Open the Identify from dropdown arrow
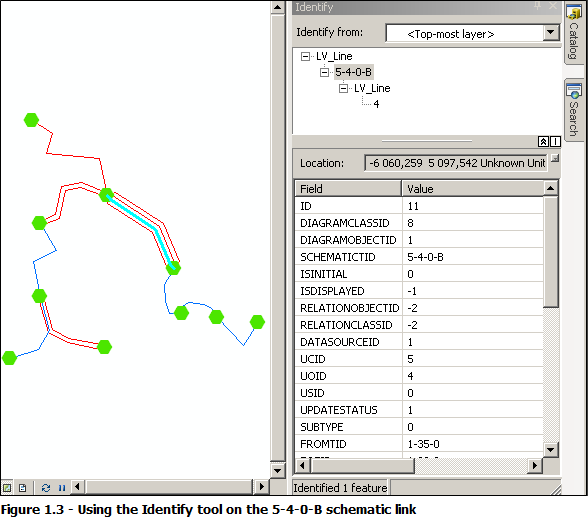 tap(550, 32)
